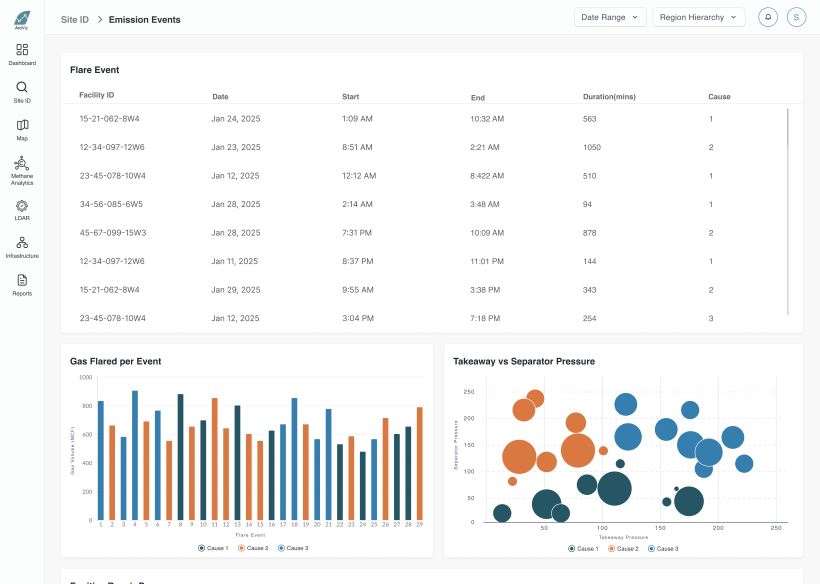
Task: Click the dark bar for event 8
Action: tap(180, 457)
